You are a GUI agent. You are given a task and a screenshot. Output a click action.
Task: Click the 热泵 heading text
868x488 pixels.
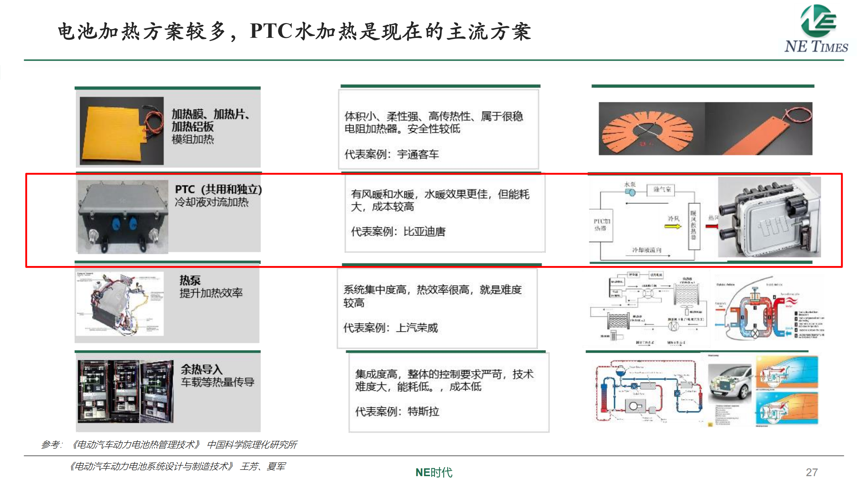pos(190,280)
